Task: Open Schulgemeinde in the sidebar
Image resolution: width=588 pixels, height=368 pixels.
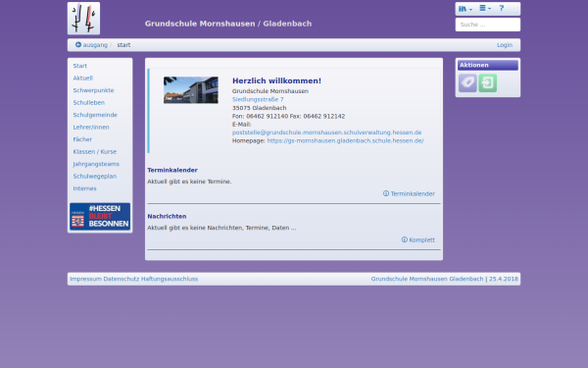Action: [95, 115]
